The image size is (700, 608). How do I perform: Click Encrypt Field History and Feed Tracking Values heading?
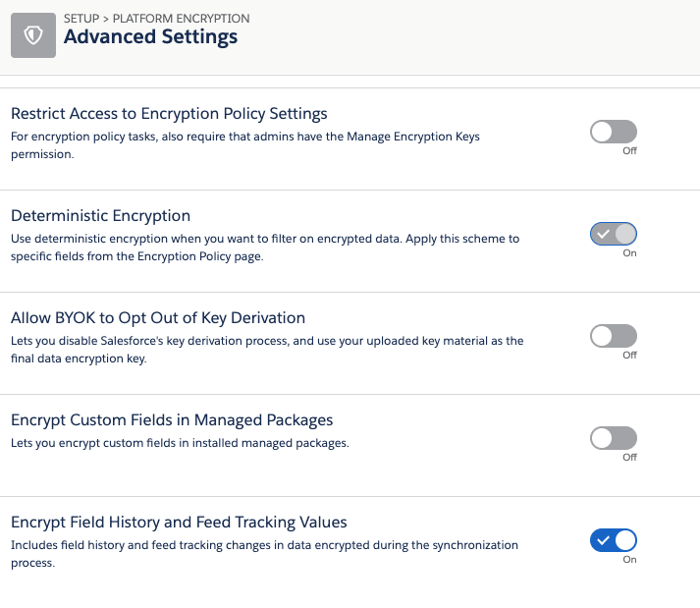point(179,523)
